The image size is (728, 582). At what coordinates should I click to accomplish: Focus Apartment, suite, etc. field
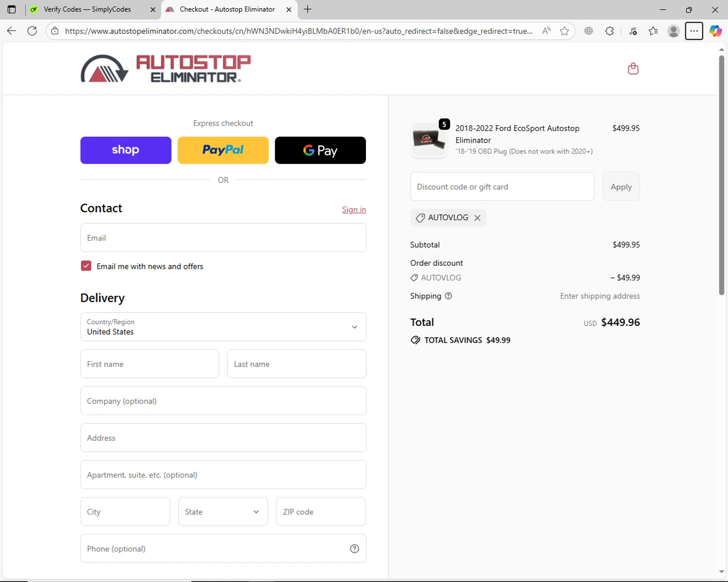click(x=223, y=474)
